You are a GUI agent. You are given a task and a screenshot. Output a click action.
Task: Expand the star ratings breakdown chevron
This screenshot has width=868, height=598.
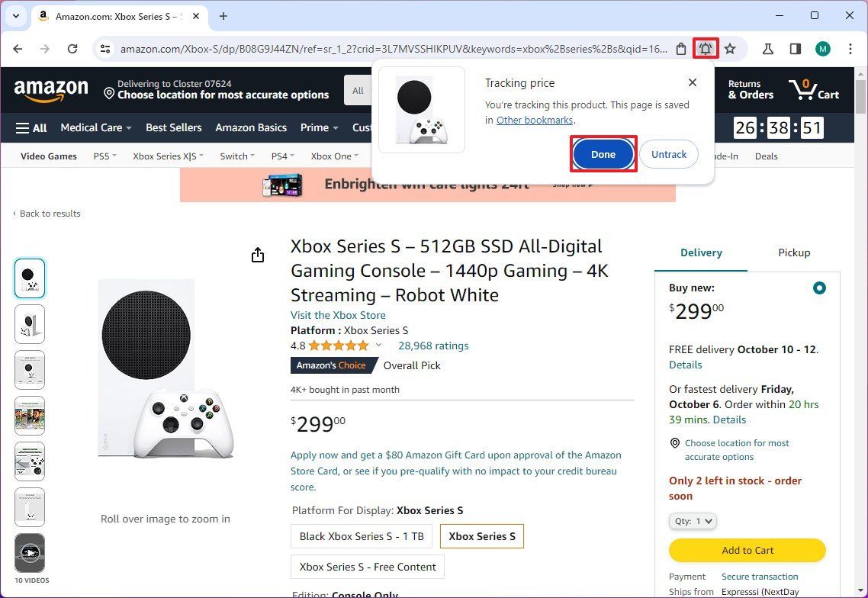[x=378, y=345]
